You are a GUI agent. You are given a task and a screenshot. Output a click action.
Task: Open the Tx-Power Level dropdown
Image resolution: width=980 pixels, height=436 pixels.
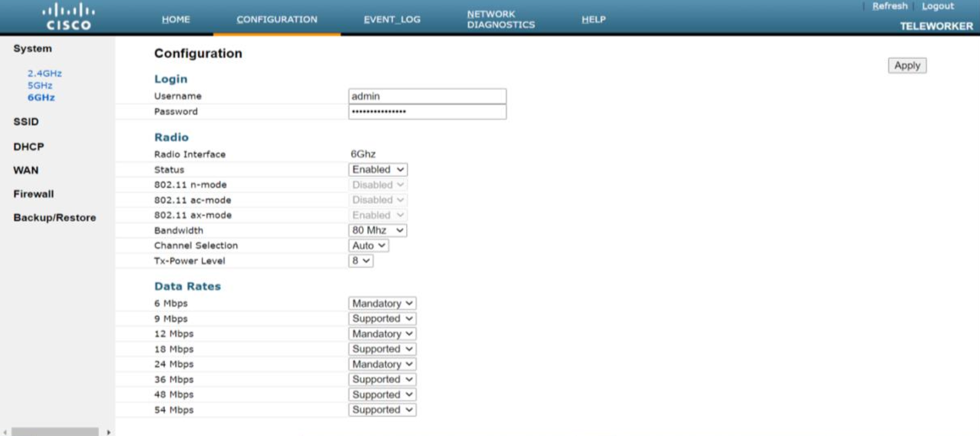(361, 261)
